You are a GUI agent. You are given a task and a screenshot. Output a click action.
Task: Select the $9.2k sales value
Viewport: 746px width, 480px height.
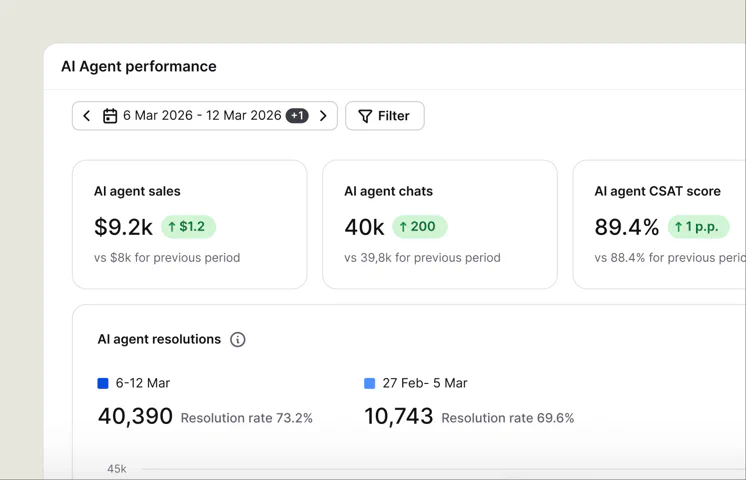point(123,227)
